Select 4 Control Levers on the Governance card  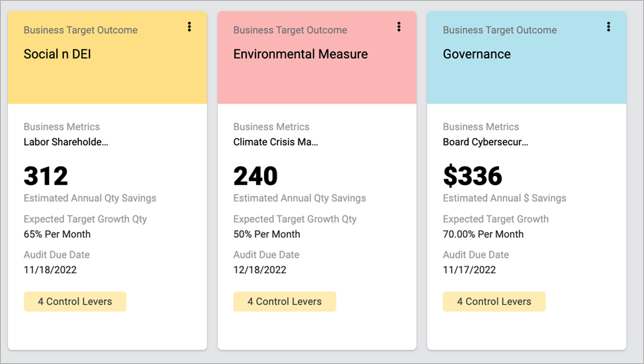(x=494, y=301)
